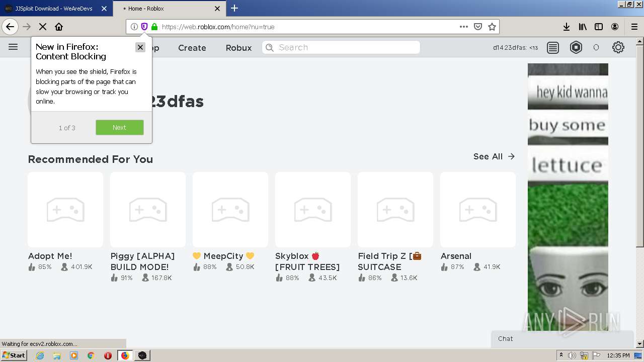Open the Adopt Me! game thumbnail
The image size is (644, 362).
(65, 210)
